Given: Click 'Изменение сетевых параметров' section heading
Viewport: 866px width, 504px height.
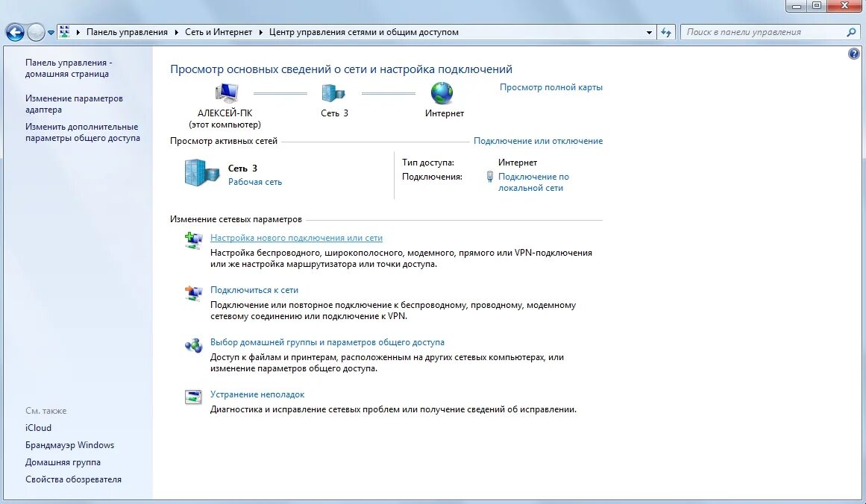Looking at the screenshot, I should pyautogui.click(x=236, y=219).
